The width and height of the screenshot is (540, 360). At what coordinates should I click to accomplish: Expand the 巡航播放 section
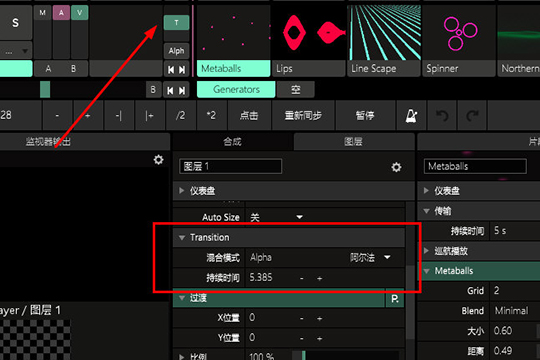[x=426, y=251]
